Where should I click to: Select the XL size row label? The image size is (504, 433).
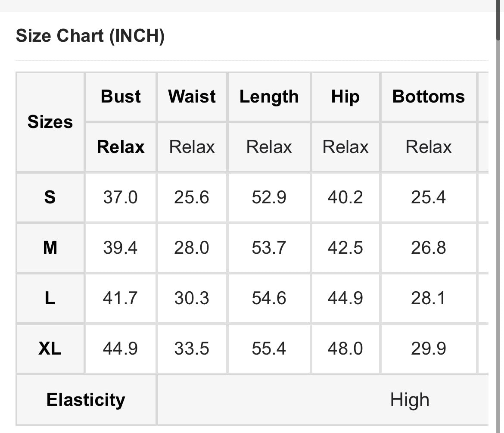[50, 349]
